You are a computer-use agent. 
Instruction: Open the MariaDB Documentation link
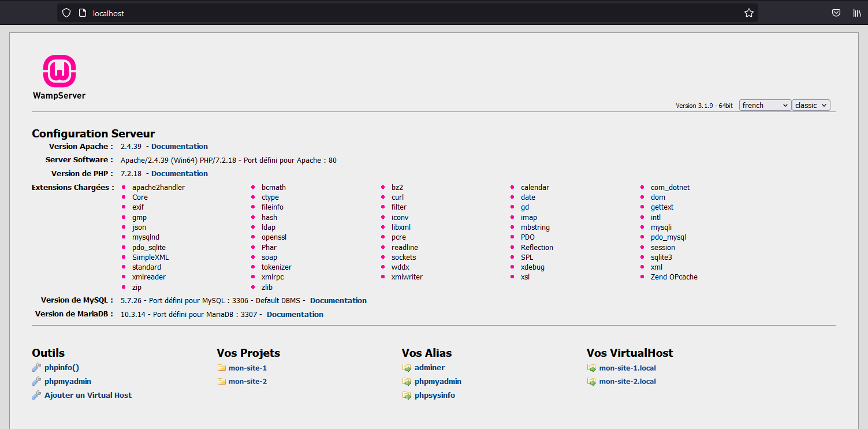pyautogui.click(x=295, y=315)
